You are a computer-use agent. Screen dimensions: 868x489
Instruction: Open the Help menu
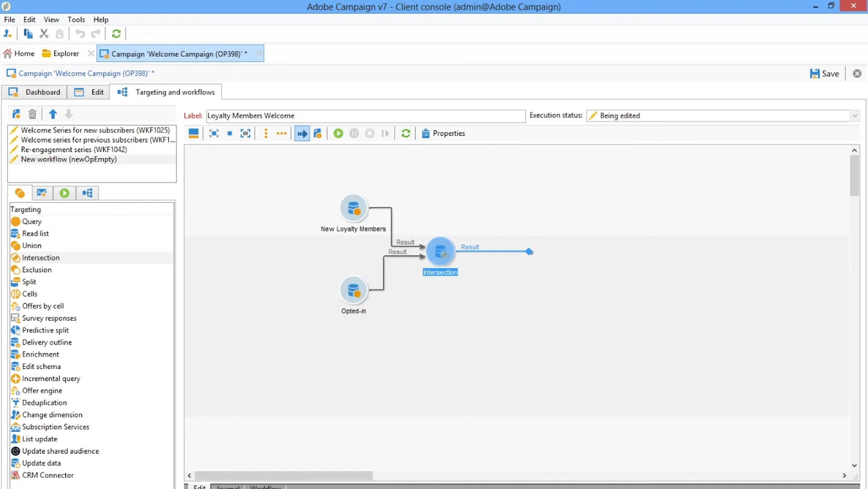pyautogui.click(x=101, y=19)
